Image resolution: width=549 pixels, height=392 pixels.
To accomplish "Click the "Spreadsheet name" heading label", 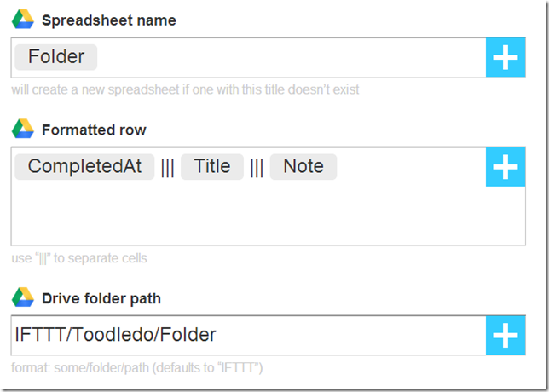I will (x=109, y=20).
